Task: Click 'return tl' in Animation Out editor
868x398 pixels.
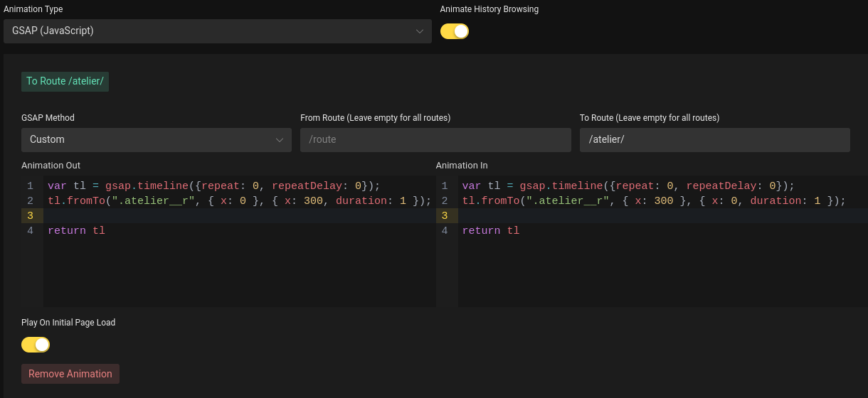Action: click(x=76, y=231)
